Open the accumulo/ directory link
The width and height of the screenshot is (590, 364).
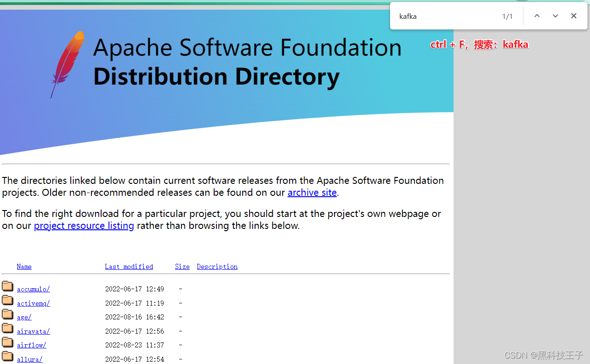click(x=34, y=289)
